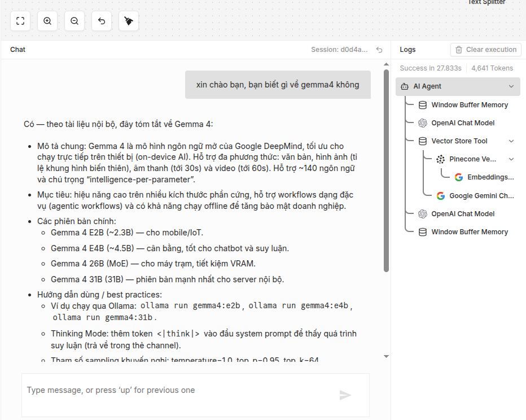Image resolution: width=526 pixels, height=420 pixels.
Task: Send the chat message arrow icon
Action: (345, 395)
